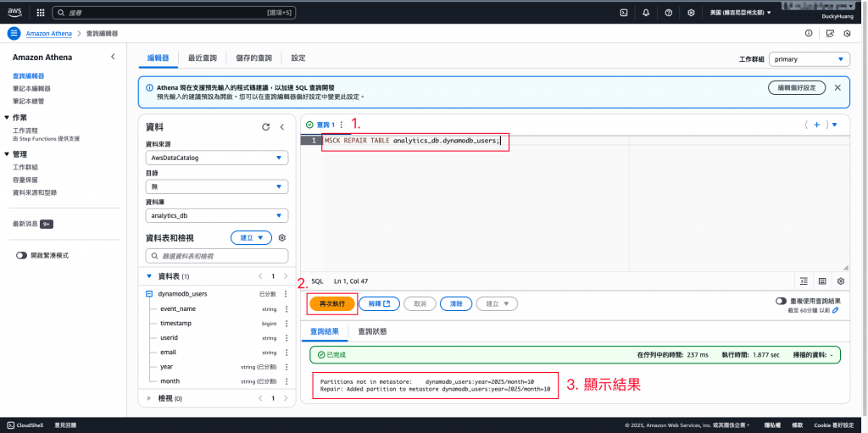
Task: Click the info circle icon below header
Action: pyautogui.click(x=809, y=33)
